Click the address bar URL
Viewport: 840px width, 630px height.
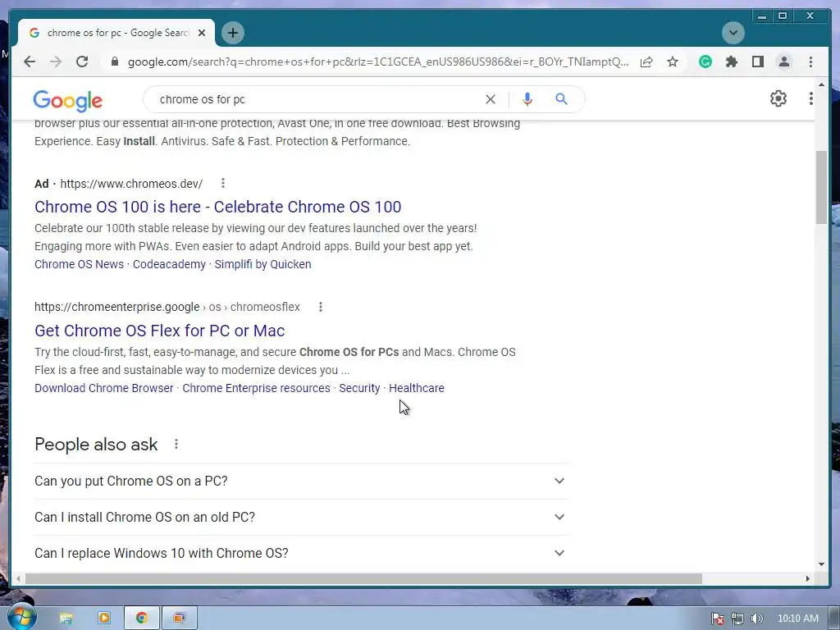pos(377,62)
